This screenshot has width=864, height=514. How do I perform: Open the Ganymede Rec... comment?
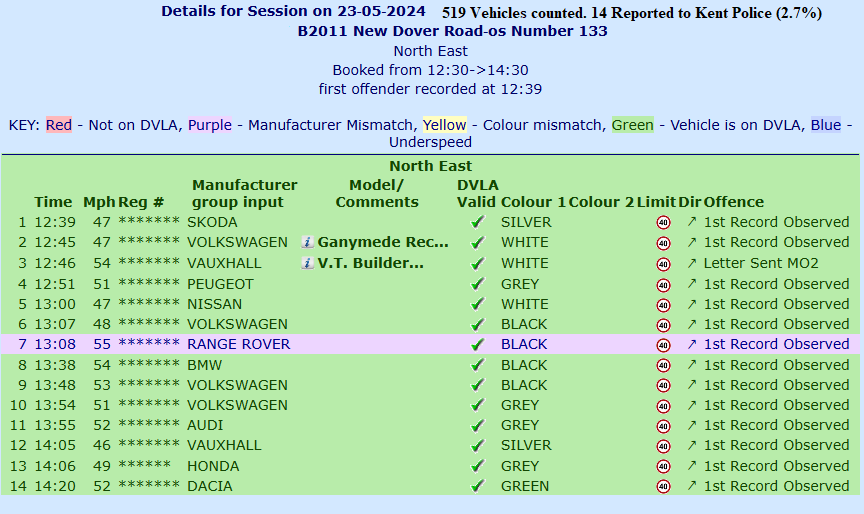coord(383,242)
